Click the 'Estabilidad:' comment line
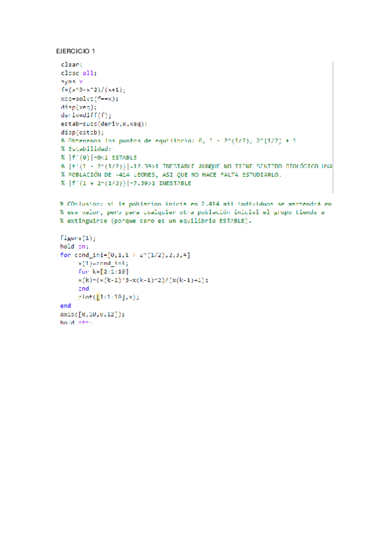Viewport: 392px width, 555px height. point(86,149)
